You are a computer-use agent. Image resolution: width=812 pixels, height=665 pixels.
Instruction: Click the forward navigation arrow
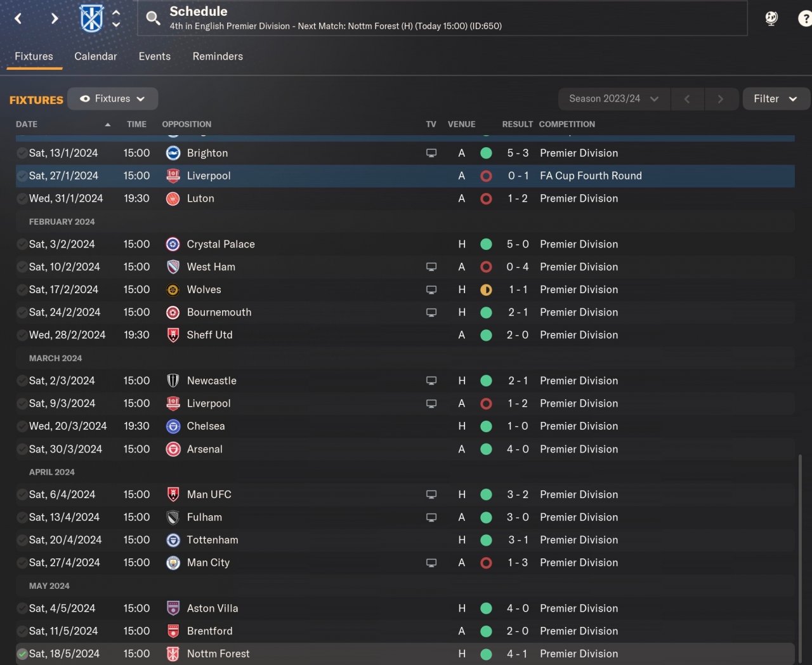(55, 18)
